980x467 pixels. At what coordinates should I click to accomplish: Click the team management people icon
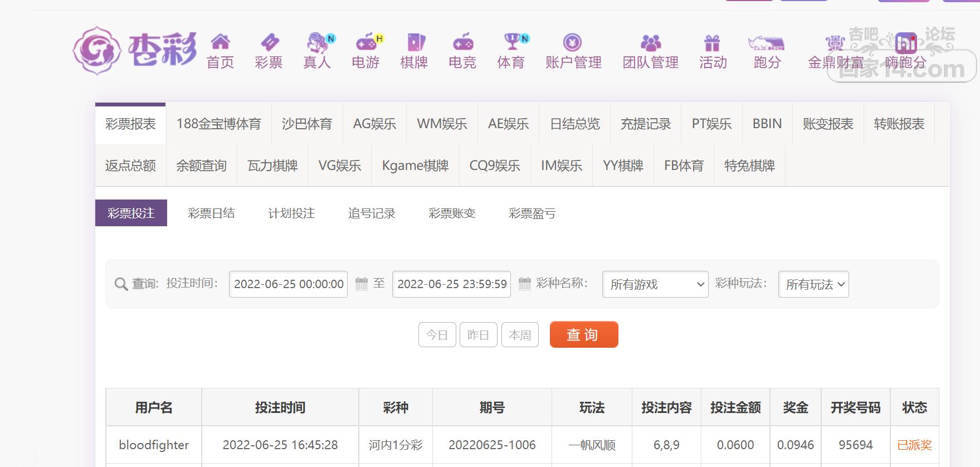click(650, 42)
